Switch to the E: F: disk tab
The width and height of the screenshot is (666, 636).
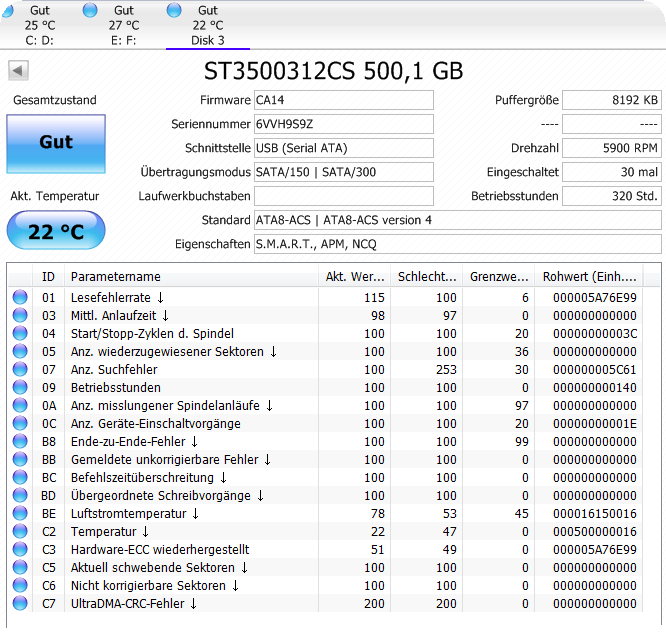click(123, 25)
